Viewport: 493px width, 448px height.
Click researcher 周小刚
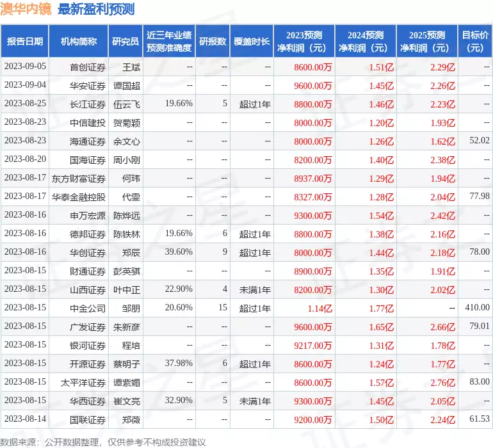[127, 160]
